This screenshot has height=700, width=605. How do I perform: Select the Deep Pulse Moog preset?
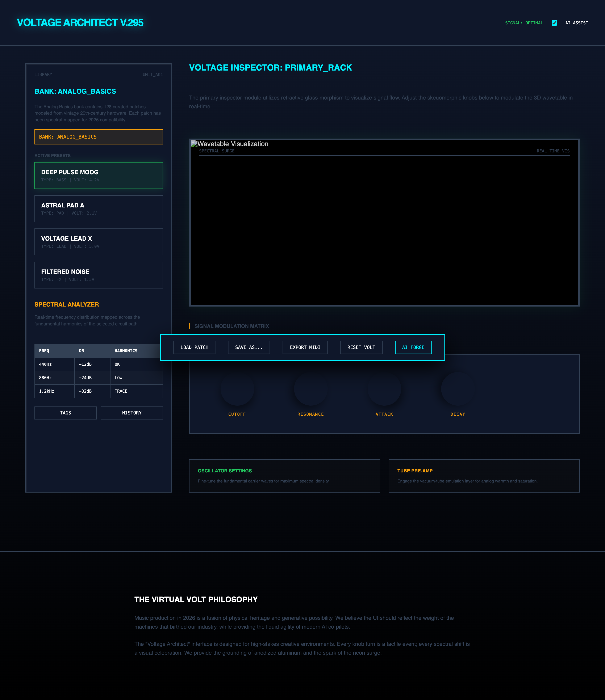point(98,175)
